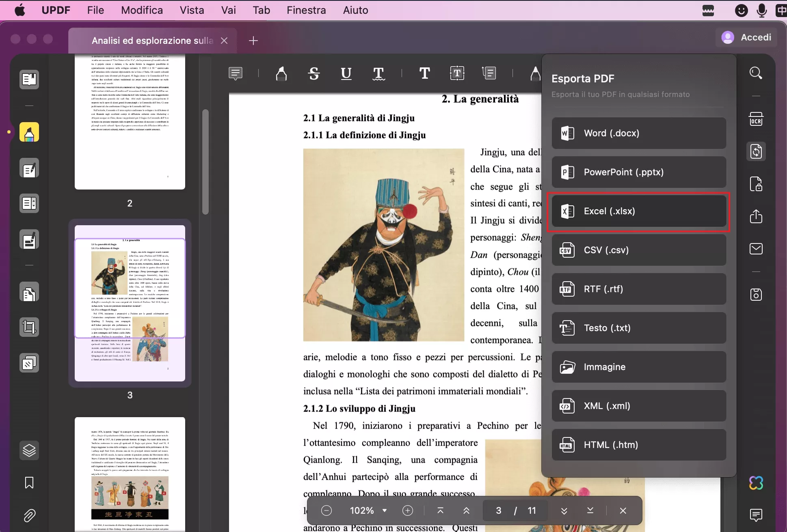
Task: Click the Export PDF convert icon
Action: [756, 151]
